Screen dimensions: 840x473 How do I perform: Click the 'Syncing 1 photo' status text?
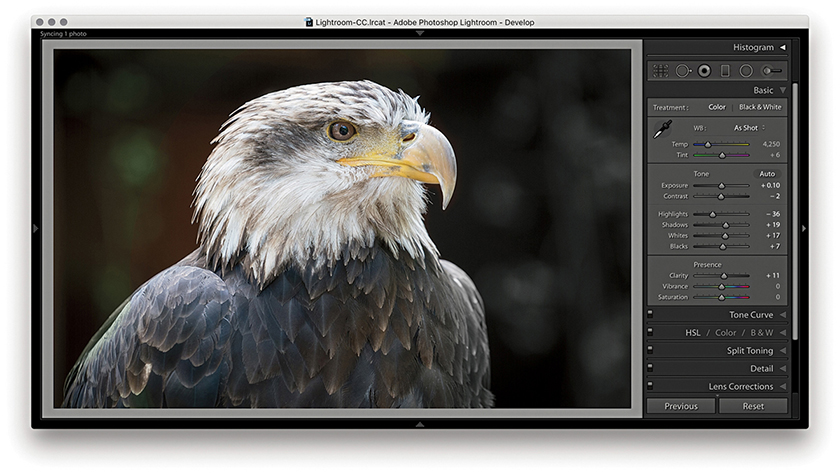pyautogui.click(x=63, y=34)
